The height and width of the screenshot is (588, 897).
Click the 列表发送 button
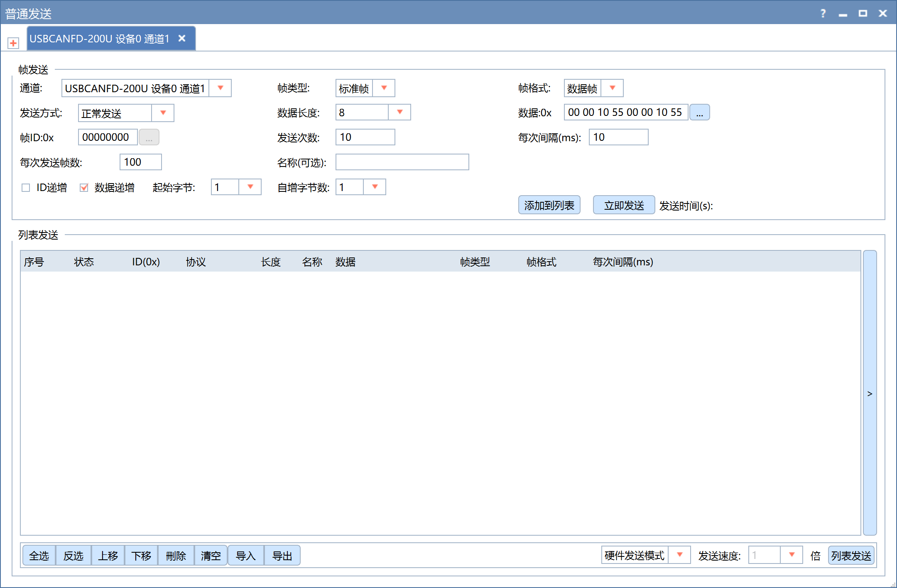[851, 555]
